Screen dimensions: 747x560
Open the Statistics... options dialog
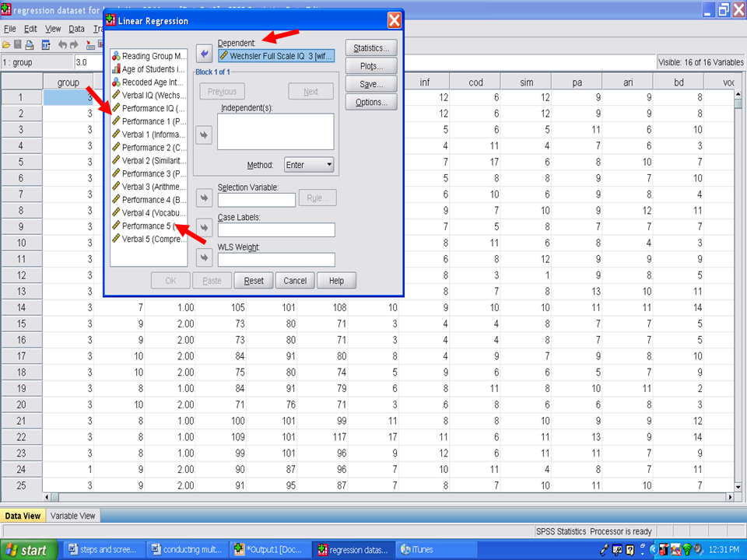coord(371,48)
